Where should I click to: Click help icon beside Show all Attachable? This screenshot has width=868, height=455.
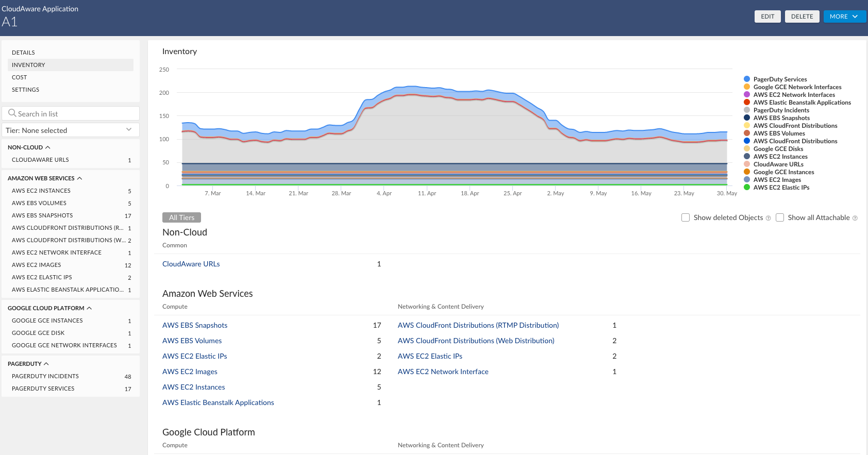[855, 218]
